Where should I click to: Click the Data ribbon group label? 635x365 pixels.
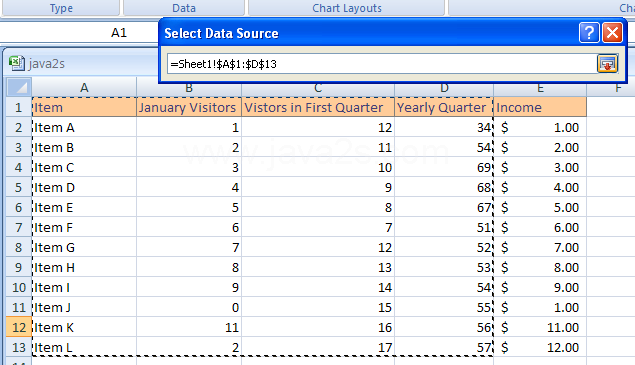[184, 8]
